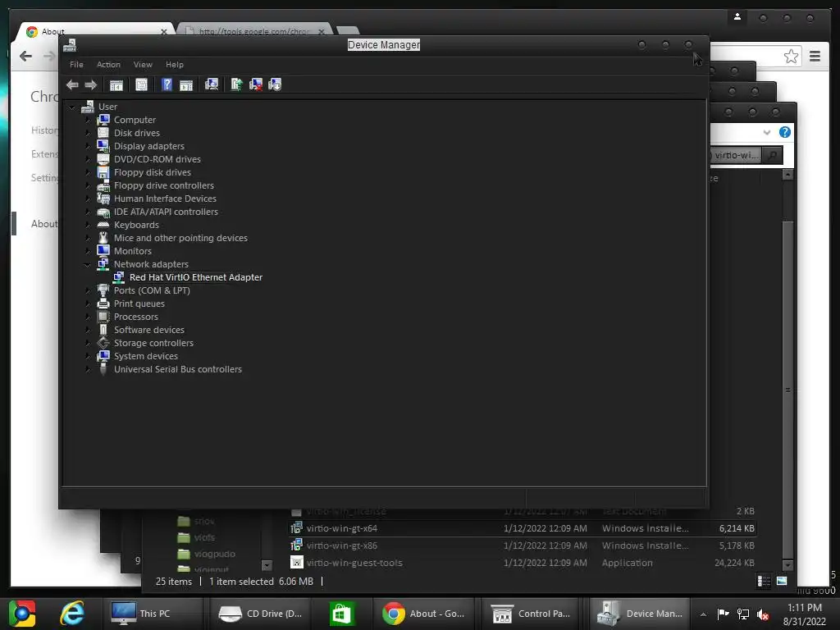Expand the Storage controllers category
Screen dimensions: 840x630
[88, 343]
